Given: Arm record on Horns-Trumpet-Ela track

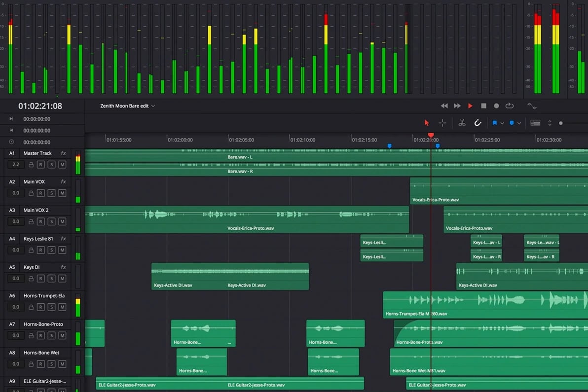Looking at the screenshot, I should tap(40, 307).
